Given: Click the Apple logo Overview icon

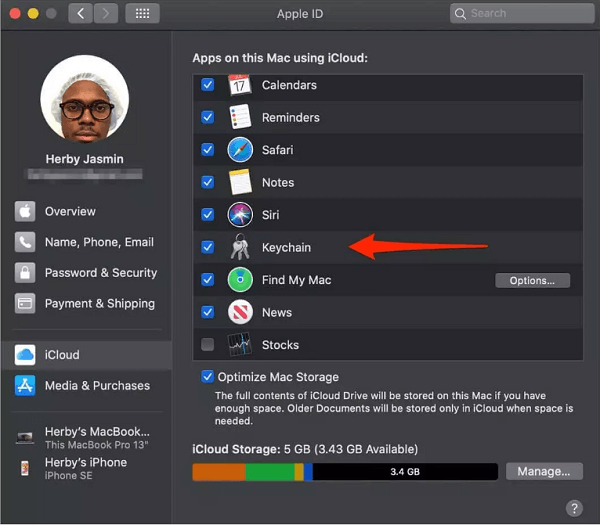Looking at the screenshot, I should 25,211.
